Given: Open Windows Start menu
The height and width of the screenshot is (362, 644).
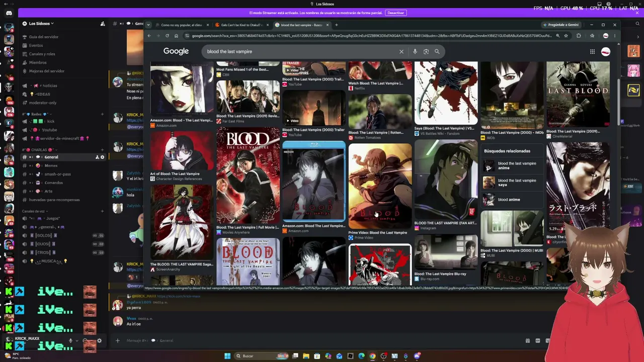Looking at the screenshot, I should pos(227,356).
